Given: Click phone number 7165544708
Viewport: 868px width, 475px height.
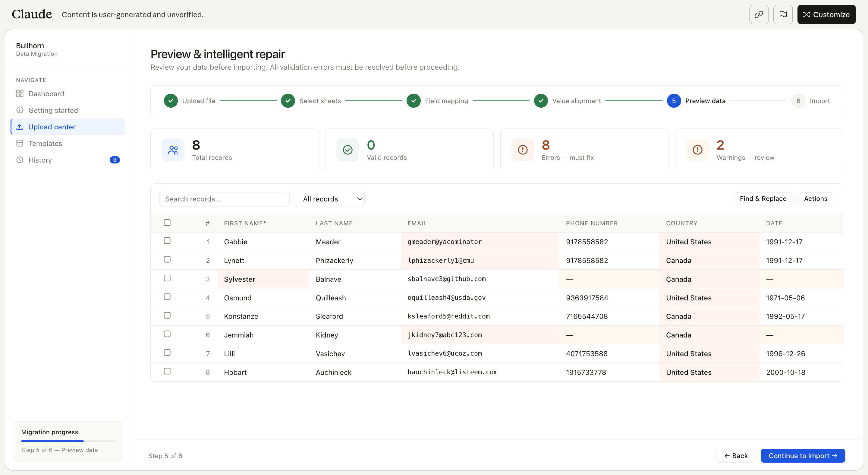Looking at the screenshot, I should [x=587, y=316].
